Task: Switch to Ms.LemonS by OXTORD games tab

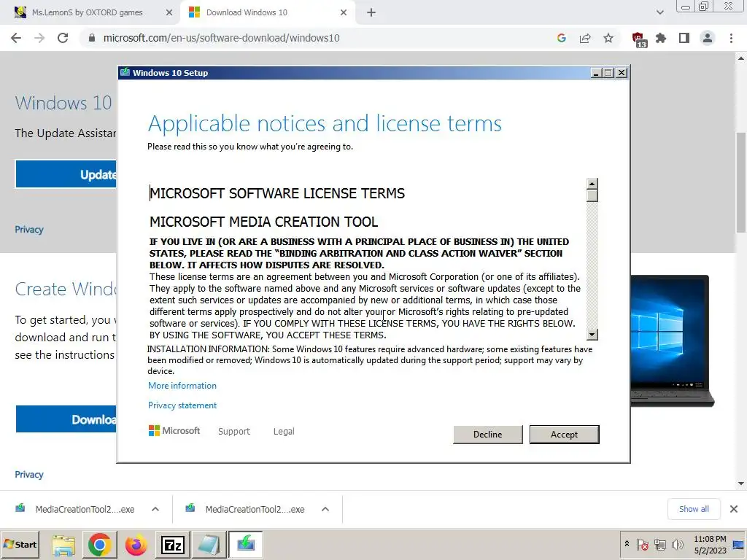Action: pos(88,12)
